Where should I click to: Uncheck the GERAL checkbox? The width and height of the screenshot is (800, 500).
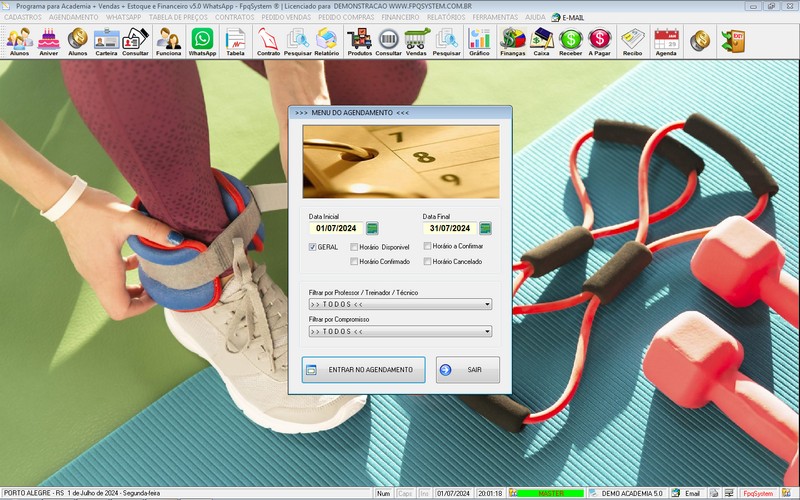tap(312, 247)
